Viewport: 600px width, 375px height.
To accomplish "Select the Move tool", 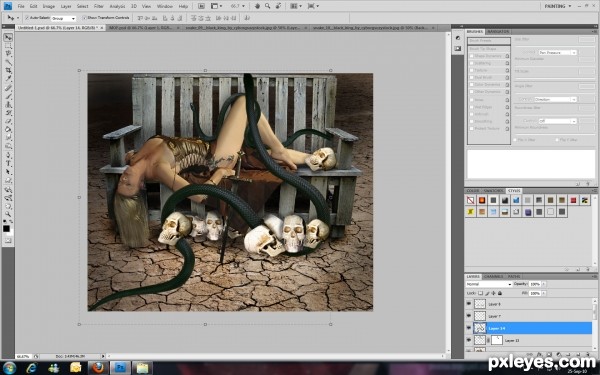I will (8, 37).
